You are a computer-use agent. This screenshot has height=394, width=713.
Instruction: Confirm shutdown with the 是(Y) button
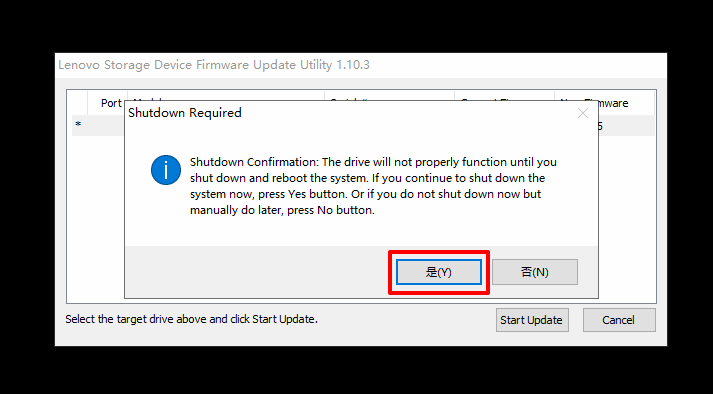(x=438, y=272)
